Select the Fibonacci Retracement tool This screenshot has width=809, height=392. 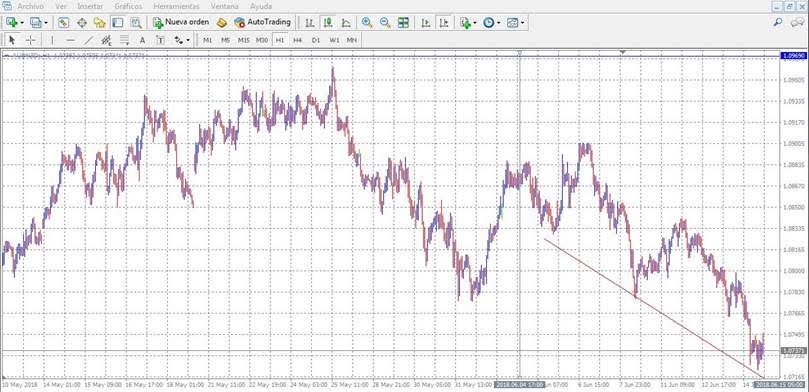click(125, 40)
